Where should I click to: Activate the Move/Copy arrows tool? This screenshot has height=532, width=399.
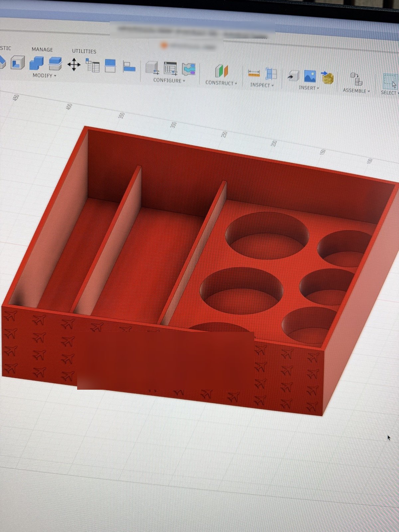(x=74, y=65)
